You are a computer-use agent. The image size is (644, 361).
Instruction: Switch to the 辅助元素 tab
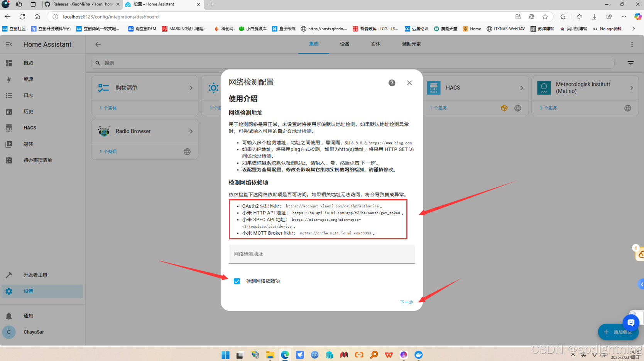pyautogui.click(x=411, y=44)
